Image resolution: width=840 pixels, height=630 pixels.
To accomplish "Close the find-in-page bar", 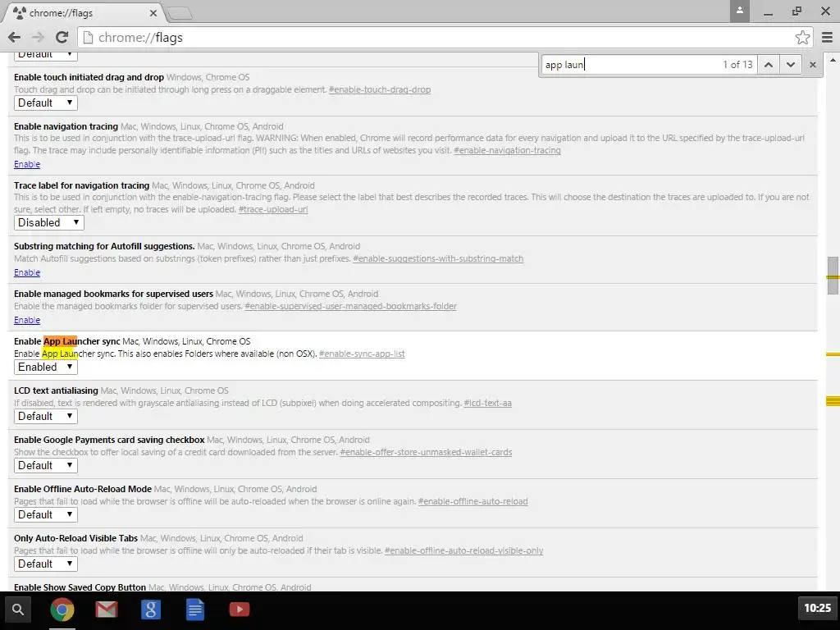I will point(813,65).
